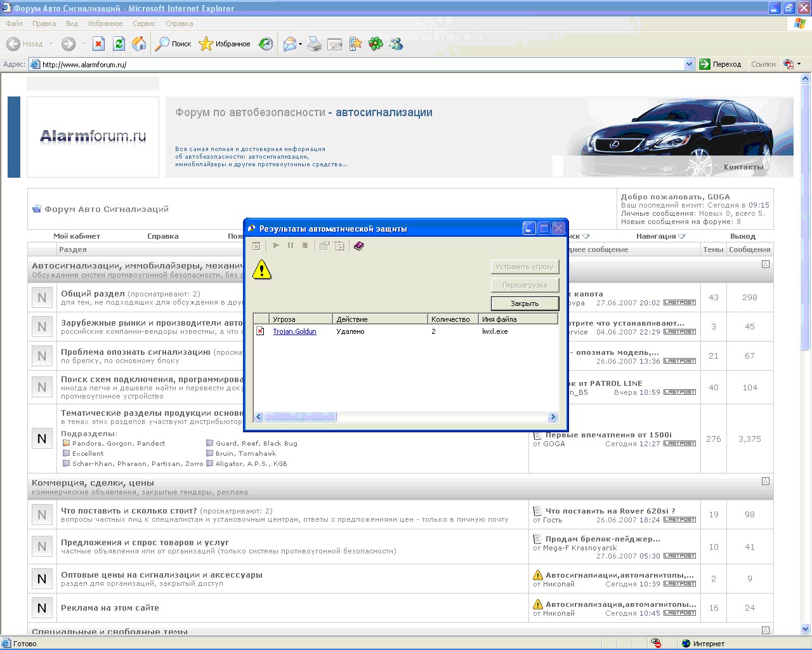Image resolution: width=812 pixels, height=650 pixels.
Task: Click the Alarmforum.ru logo image
Action: [x=93, y=136]
